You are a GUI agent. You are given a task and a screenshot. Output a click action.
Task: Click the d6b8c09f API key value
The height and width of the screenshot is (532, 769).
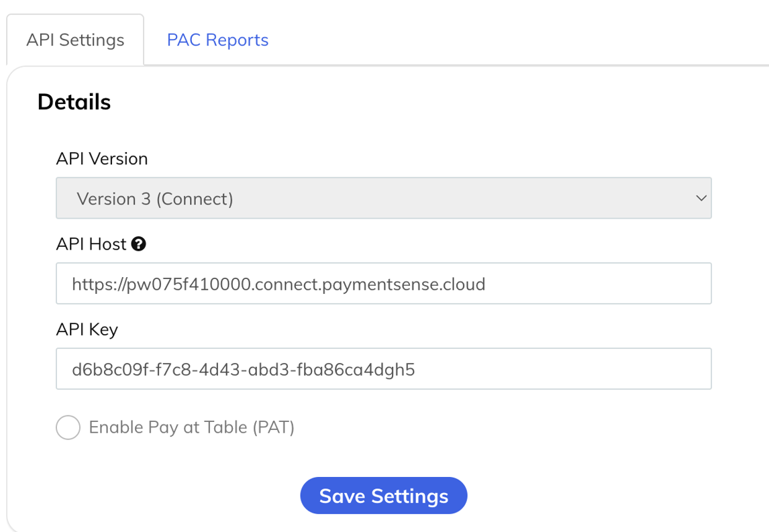tap(243, 370)
